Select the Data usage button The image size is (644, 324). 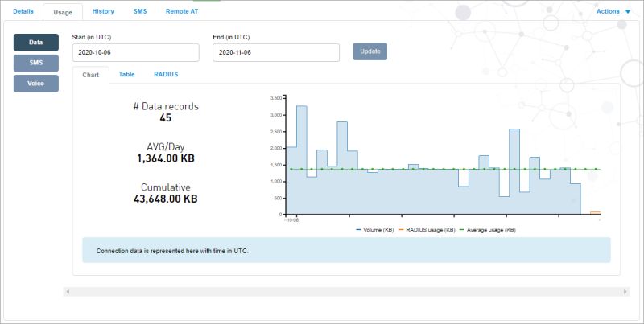[36, 43]
